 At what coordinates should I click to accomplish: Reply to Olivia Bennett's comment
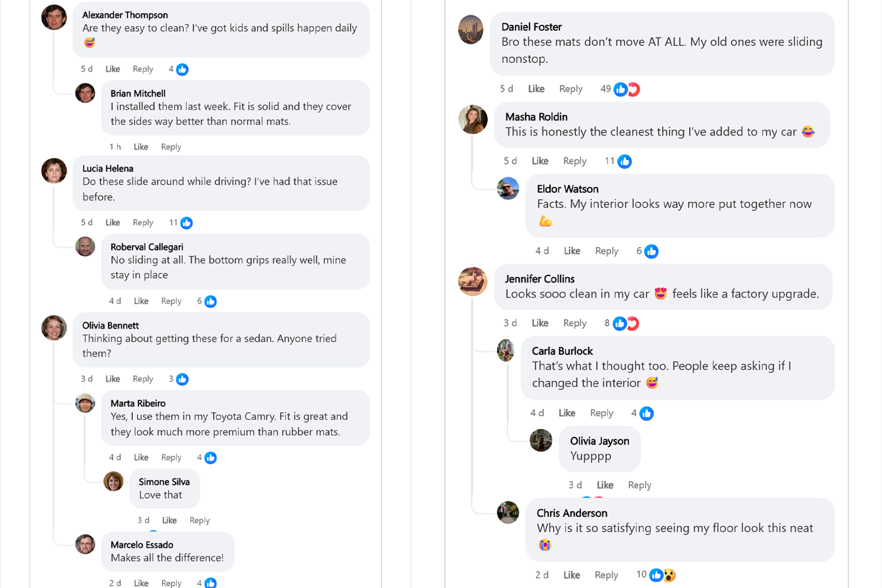pos(143,379)
